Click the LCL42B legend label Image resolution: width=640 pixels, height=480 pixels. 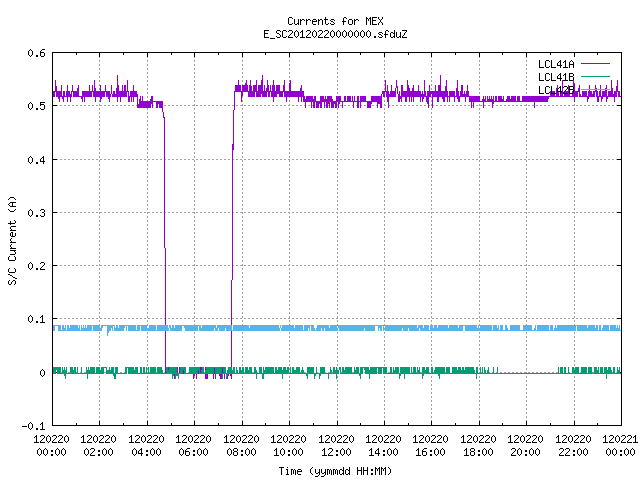pos(556,90)
